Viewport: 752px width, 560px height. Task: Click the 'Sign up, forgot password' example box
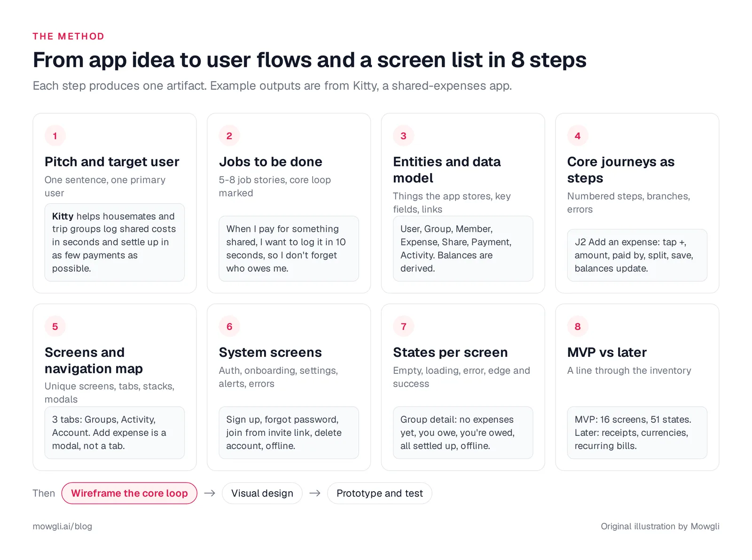click(x=289, y=433)
